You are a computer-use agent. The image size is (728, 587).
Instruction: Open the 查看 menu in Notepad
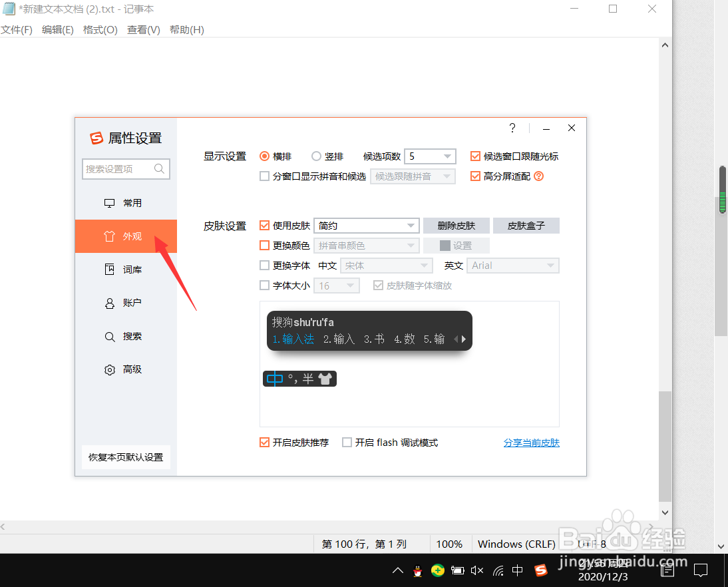coord(142,29)
